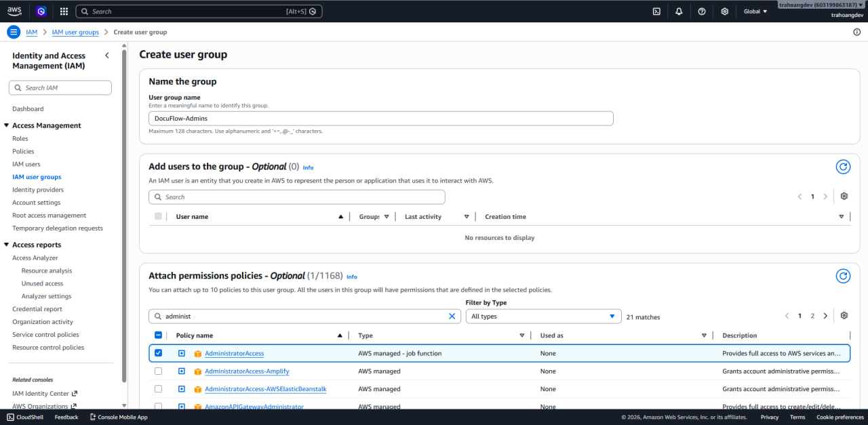Open the info circle icon beside breadcrumb
Viewport: 868px width, 425px height.
pyautogui.click(x=857, y=32)
